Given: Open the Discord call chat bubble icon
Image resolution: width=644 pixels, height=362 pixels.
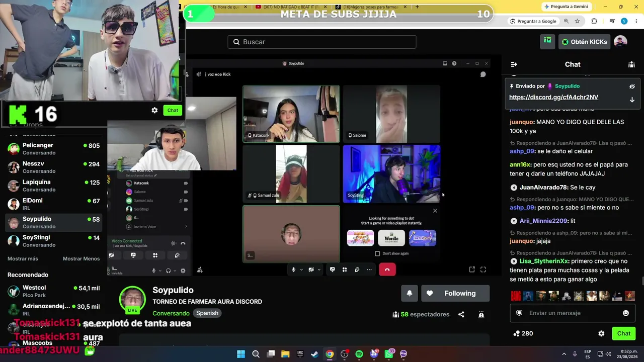Looking at the screenshot, I should point(483,74).
